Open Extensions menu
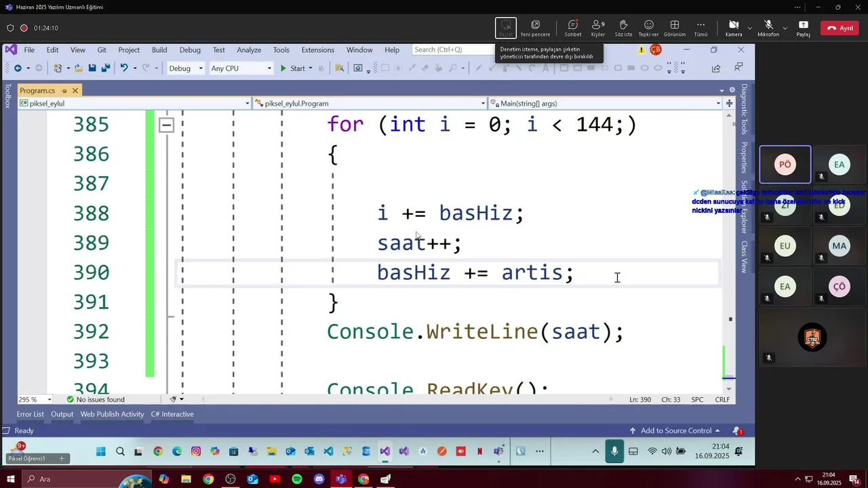Image resolution: width=868 pixels, height=488 pixels. pos(317,49)
